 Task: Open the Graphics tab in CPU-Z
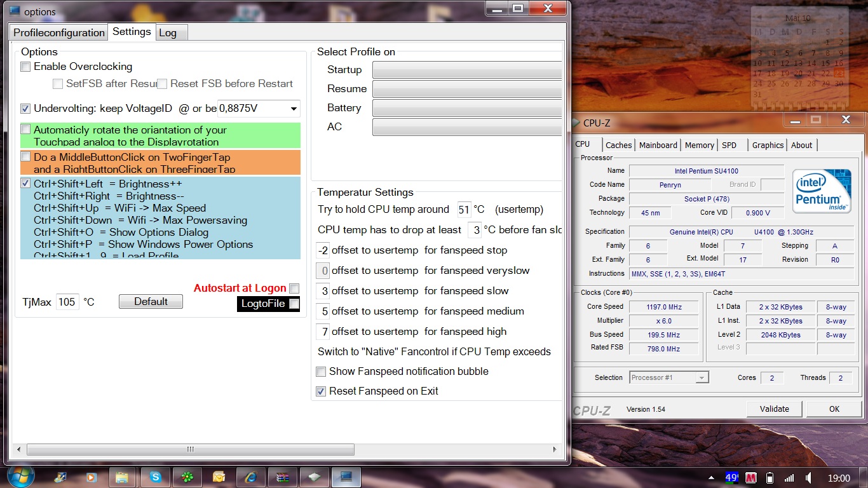[768, 145]
